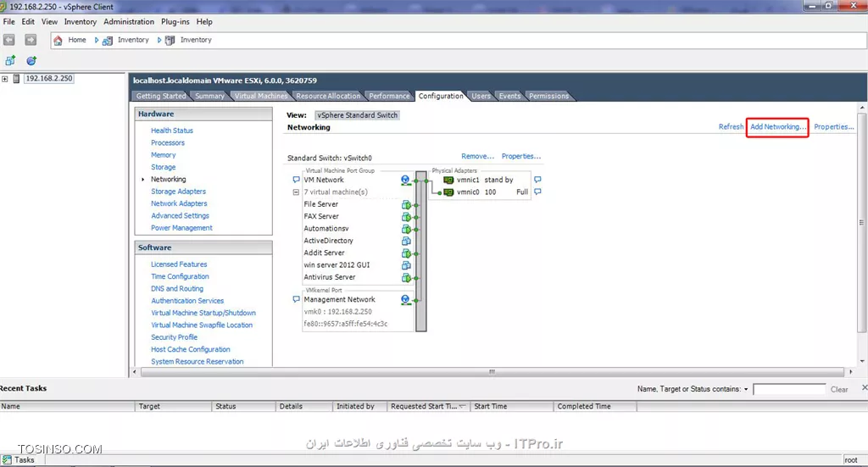
Task: Open the Home breadcrumb arrow dropdown
Action: 97,41
